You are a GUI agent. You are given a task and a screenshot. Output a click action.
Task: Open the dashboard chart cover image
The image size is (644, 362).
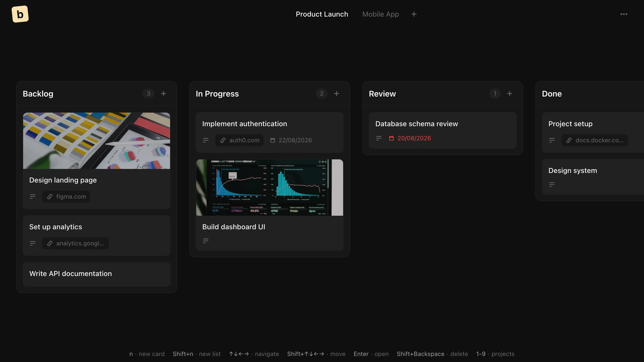pos(270,188)
